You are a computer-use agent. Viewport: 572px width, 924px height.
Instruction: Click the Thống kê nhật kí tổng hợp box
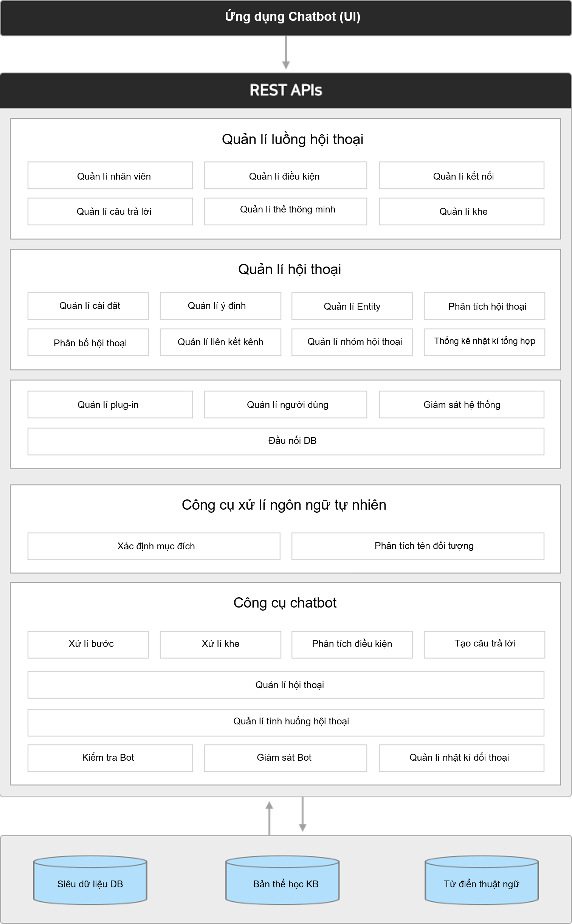[484, 342]
